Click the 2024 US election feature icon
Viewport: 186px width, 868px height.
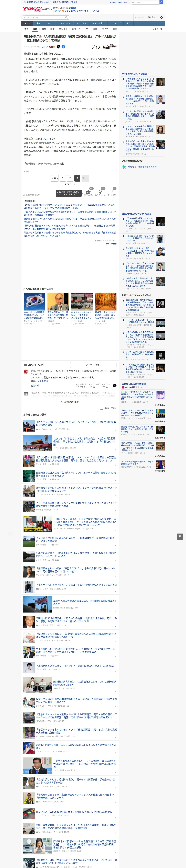[x=124, y=167]
